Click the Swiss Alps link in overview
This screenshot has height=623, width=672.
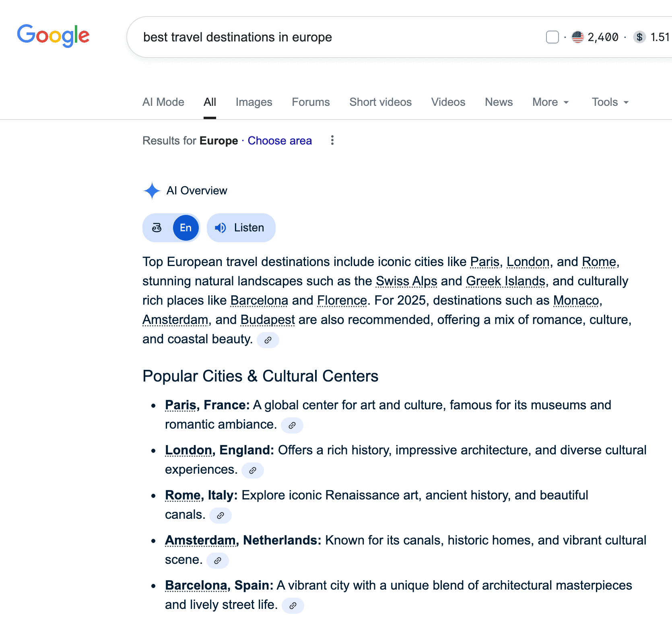[406, 281]
